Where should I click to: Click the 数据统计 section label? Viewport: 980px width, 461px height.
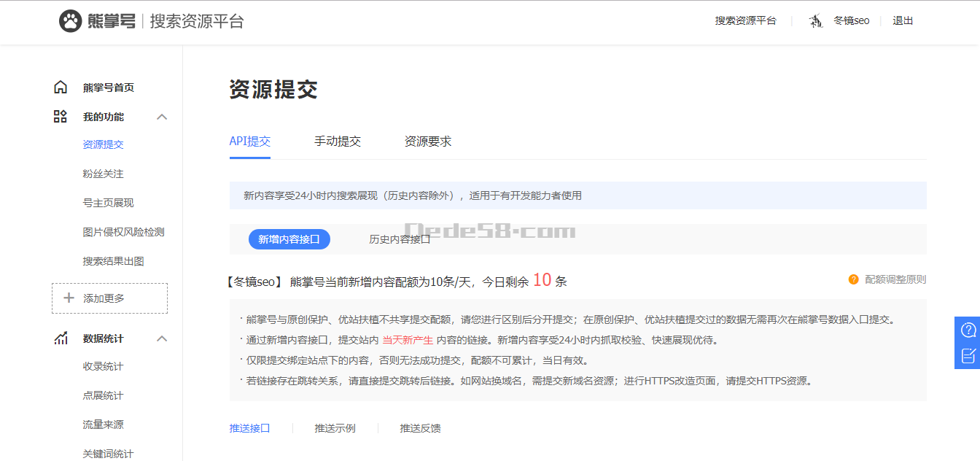[x=104, y=338]
